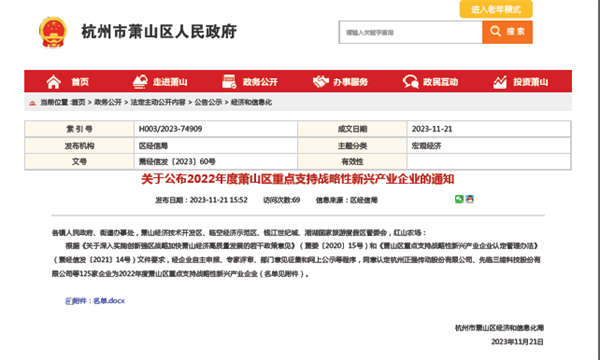600x360 pixels.
Task: Click the 办事服务 handshake icon
Action: 321,81
